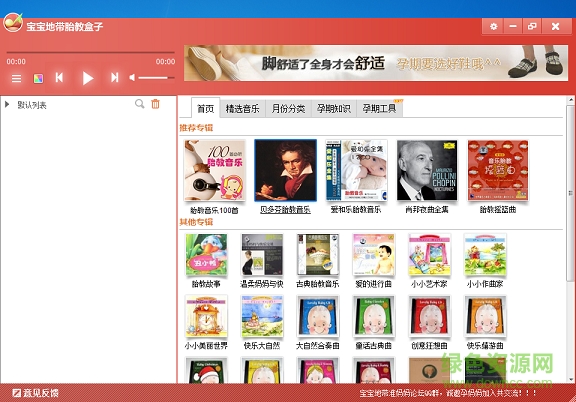
Task: Open the settings gear in title bar
Action: coord(493,26)
